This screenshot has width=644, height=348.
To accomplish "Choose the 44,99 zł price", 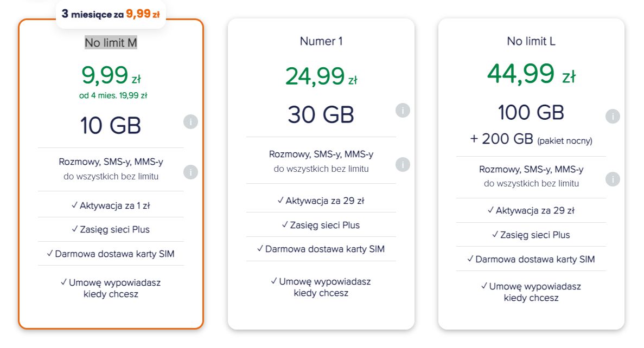I will click(x=531, y=74).
